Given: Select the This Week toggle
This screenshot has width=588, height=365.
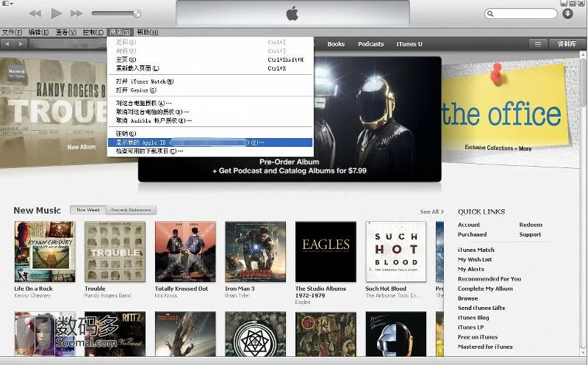Looking at the screenshot, I should [x=88, y=210].
